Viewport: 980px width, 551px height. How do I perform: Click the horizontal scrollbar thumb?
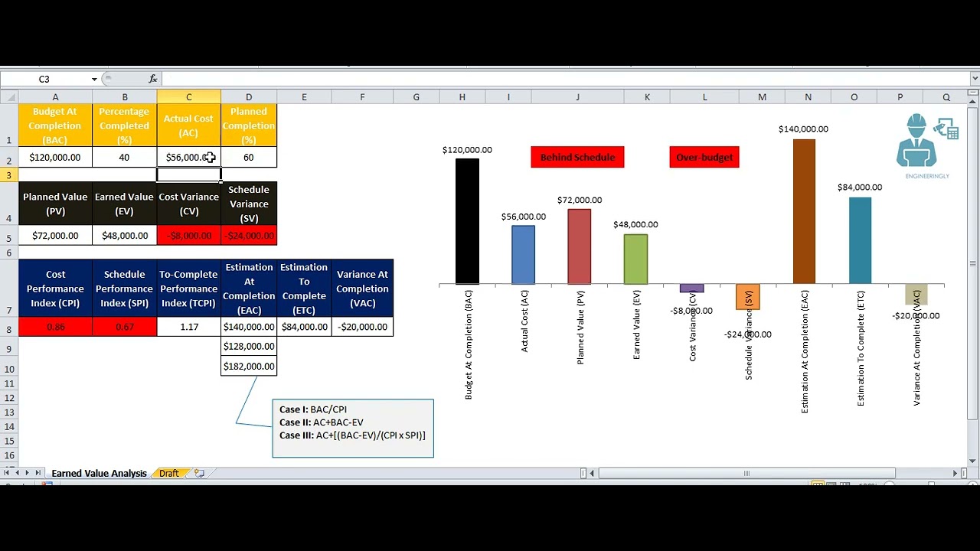tap(746, 473)
